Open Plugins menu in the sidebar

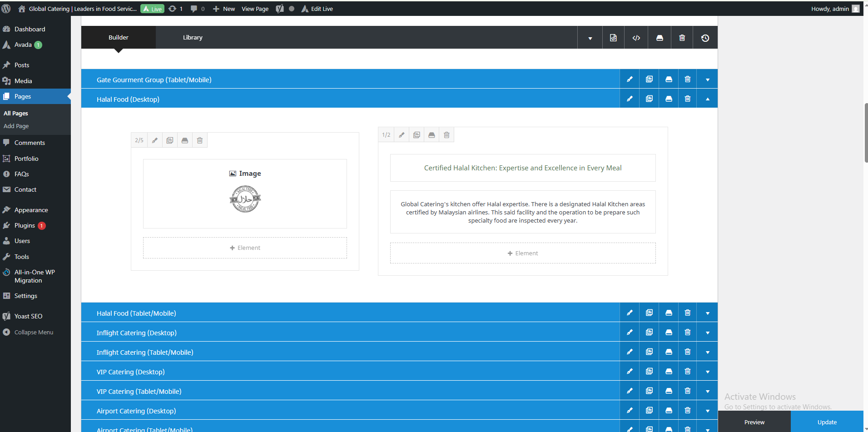[x=25, y=226]
